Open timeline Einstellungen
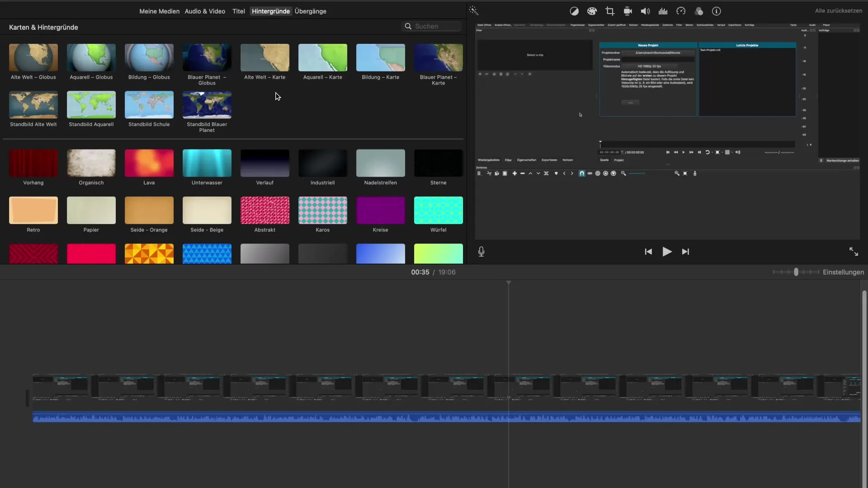The width and height of the screenshot is (868, 488). [843, 272]
